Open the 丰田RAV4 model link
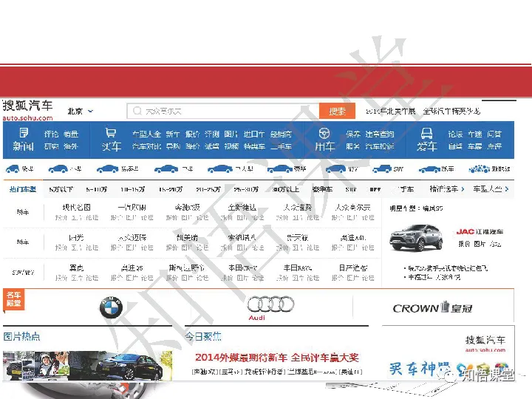This screenshot has height=399, width=532. tap(298, 267)
